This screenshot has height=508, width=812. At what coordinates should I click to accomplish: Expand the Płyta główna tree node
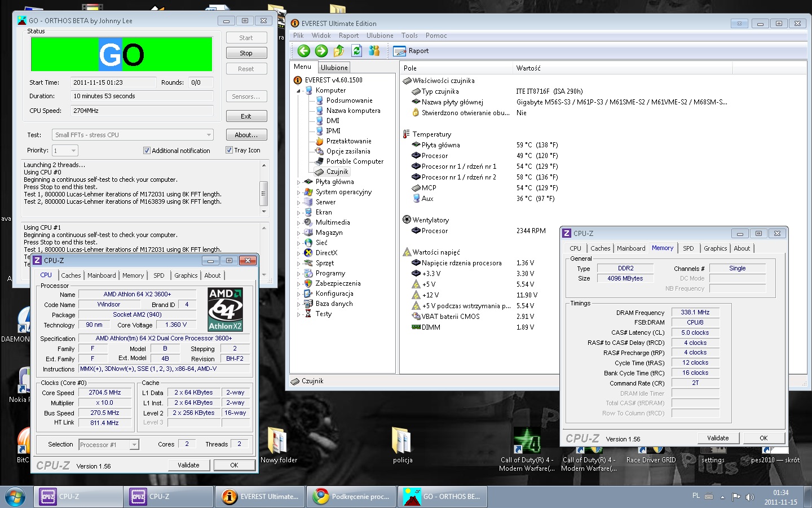pyautogui.click(x=299, y=182)
